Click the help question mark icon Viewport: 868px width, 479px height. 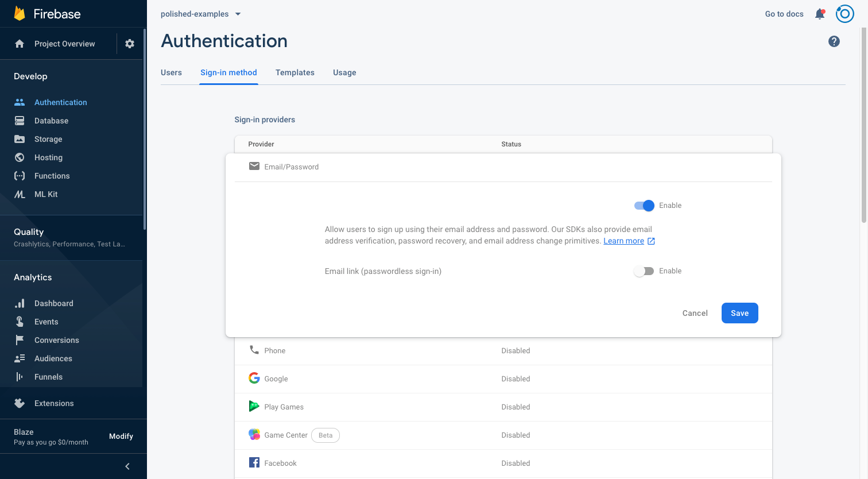click(x=834, y=41)
